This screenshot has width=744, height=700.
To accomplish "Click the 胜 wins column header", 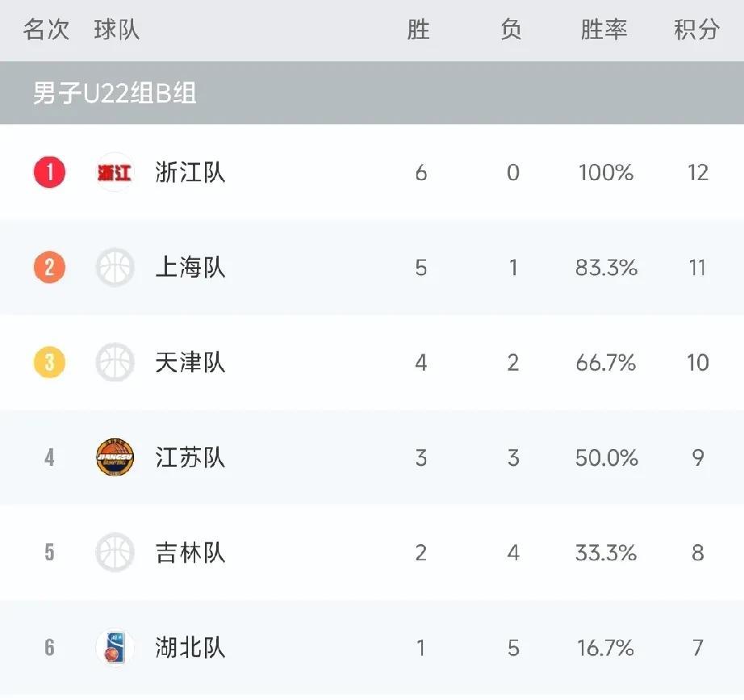I will tap(419, 29).
